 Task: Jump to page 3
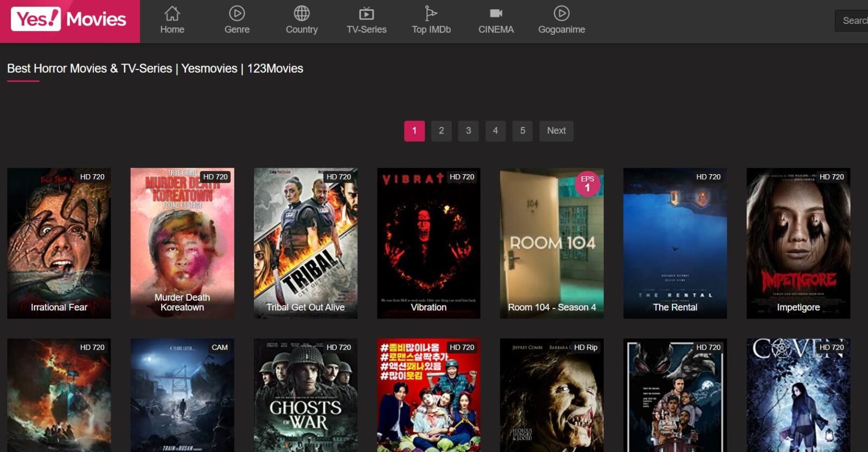pyautogui.click(x=468, y=131)
